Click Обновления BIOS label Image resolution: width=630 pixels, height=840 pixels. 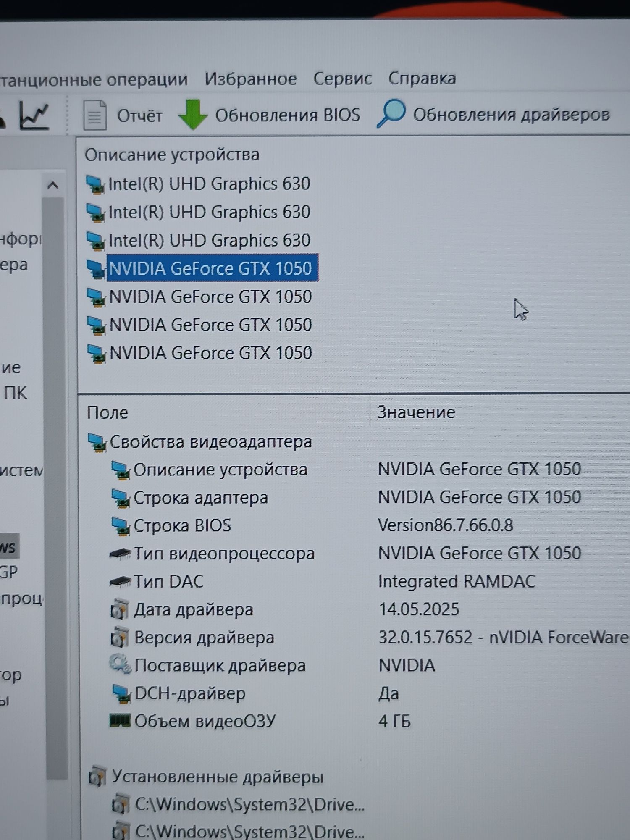click(x=288, y=115)
